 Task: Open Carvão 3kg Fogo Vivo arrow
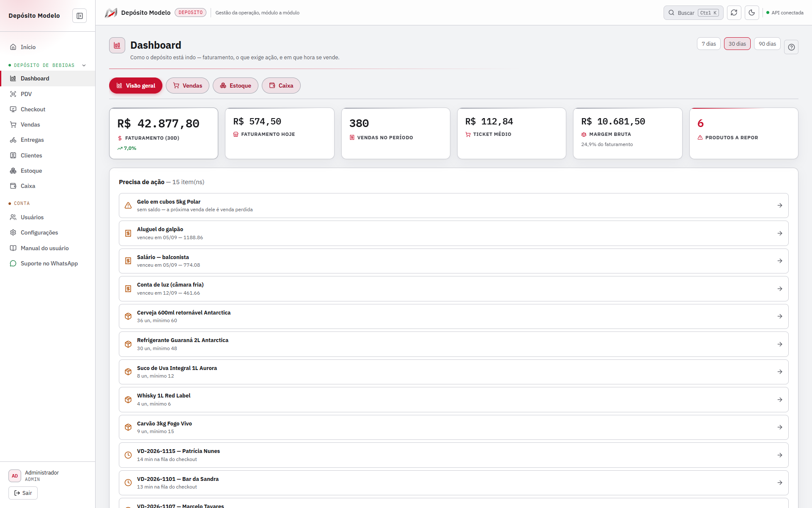pos(780,427)
